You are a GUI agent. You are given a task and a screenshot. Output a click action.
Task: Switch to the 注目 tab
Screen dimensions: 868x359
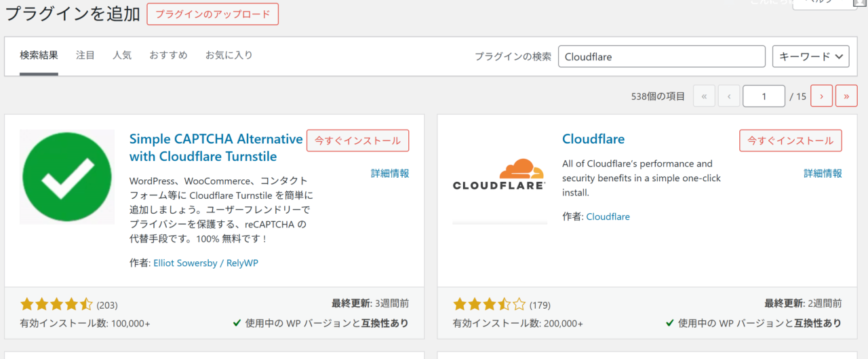(85, 55)
